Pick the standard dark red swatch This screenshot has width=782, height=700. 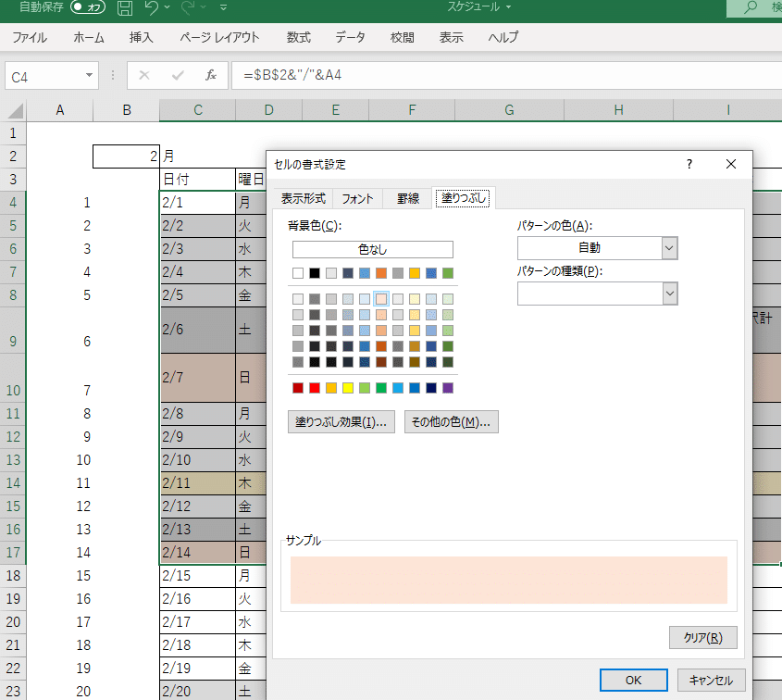pyautogui.click(x=298, y=388)
